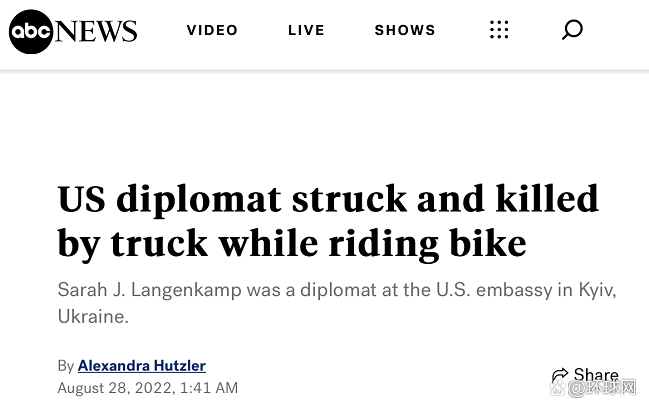Click the abc circle logo

pyautogui.click(x=32, y=30)
